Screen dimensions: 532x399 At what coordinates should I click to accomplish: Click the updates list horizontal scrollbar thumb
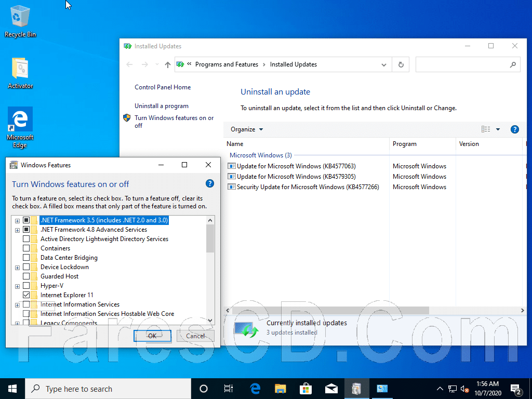[330, 311]
